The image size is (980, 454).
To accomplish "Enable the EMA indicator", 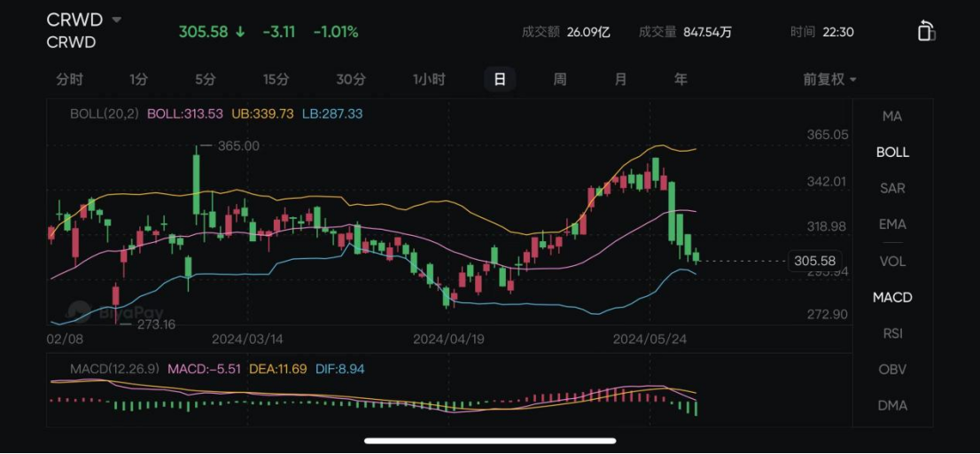I will 892,224.
